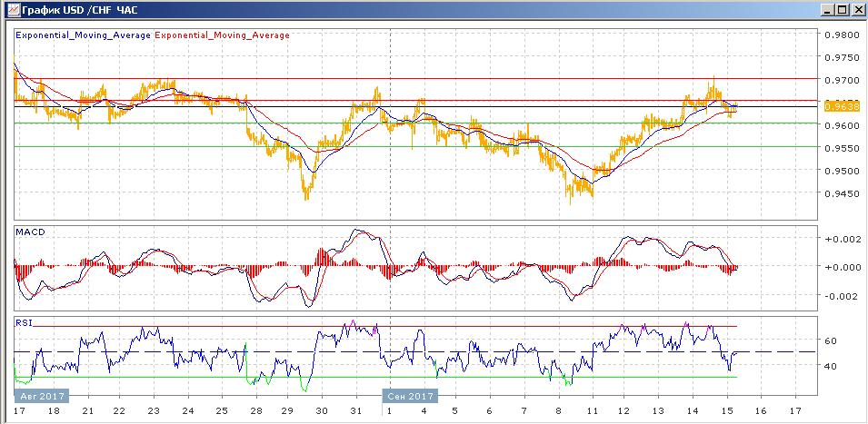Click date 29 on the time axis
Screen dimensions: 868x424
point(288,411)
